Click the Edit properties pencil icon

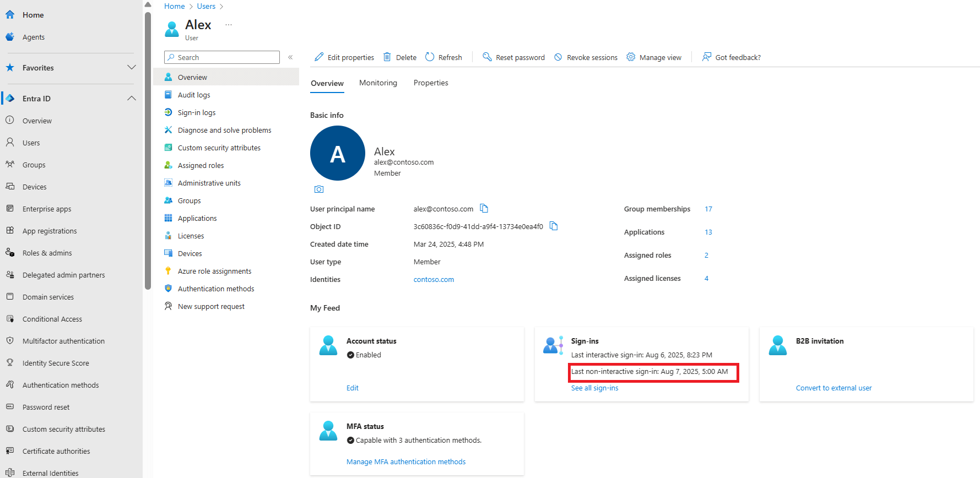(x=319, y=57)
